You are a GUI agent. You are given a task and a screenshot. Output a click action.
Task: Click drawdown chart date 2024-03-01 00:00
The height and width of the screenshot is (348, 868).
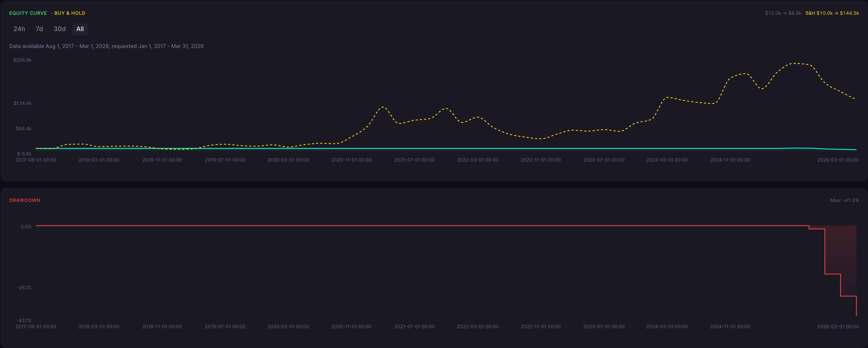pos(667,326)
